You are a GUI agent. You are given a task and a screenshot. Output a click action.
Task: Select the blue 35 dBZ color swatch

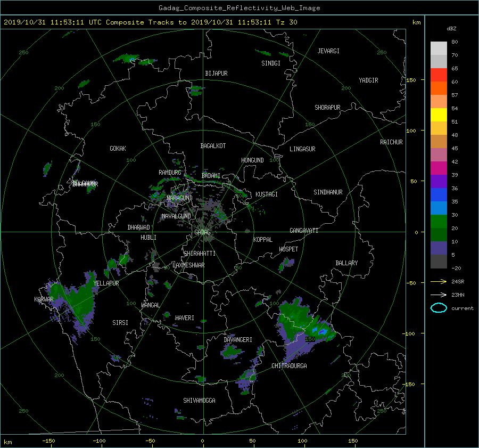click(x=439, y=195)
